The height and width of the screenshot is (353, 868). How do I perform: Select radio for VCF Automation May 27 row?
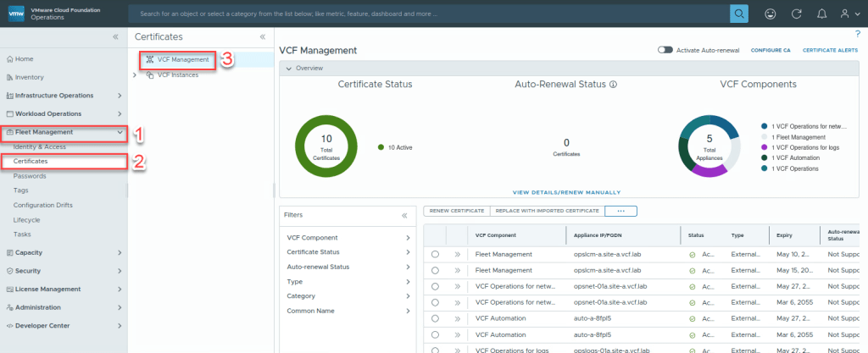[x=435, y=319]
